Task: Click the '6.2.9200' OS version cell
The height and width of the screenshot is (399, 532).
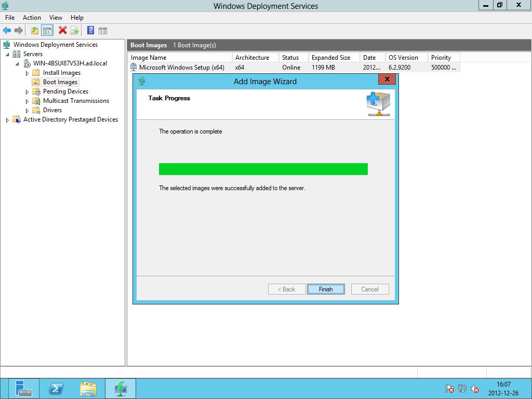Action: pos(400,67)
